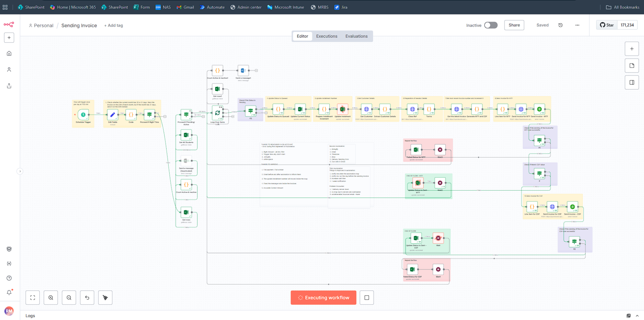
Task: Open the workflow three-dot options menu
Action: (577, 25)
